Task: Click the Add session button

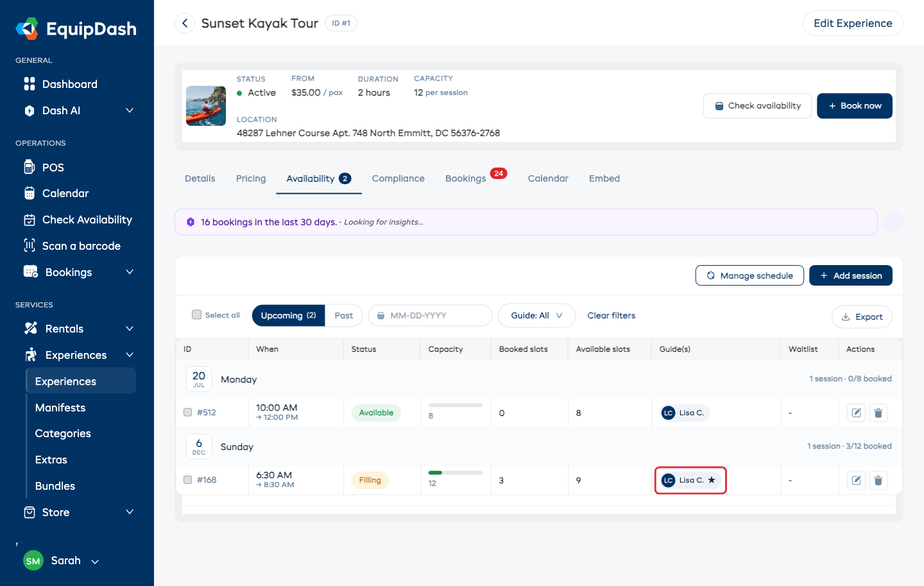Action: 851,275
